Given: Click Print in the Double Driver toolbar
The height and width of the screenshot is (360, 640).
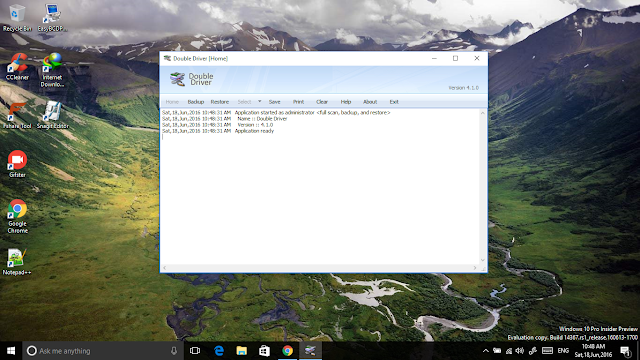Looking at the screenshot, I should (x=298, y=102).
